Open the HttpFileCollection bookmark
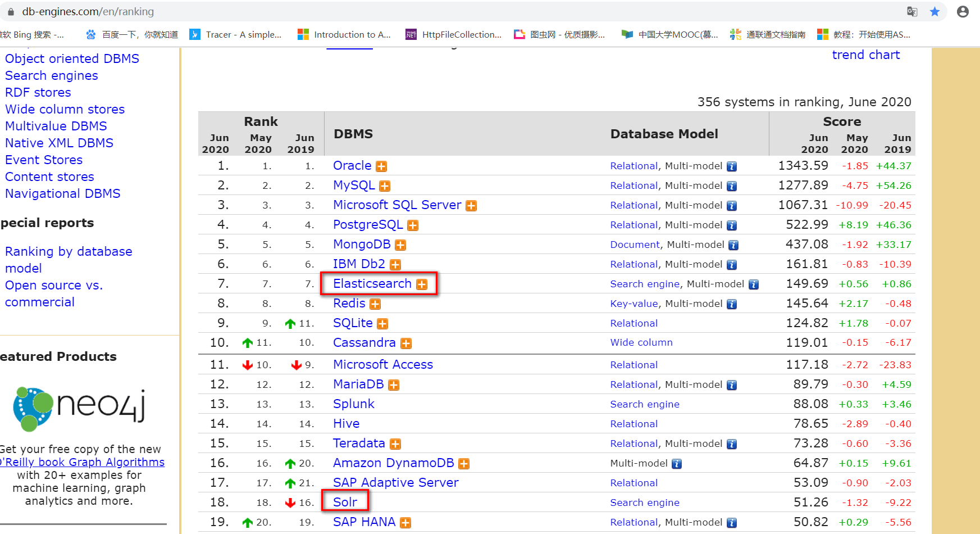Image resolution: width=980 pixels, height=534 pixels. [x=454, y=35]
